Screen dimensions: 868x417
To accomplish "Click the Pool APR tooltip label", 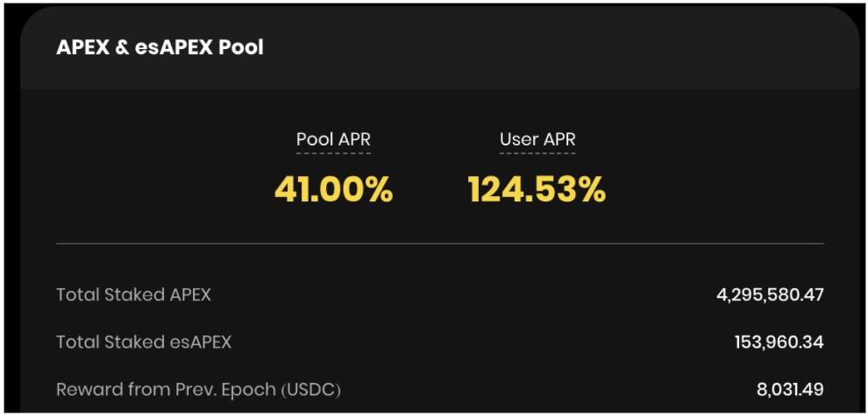I will [333, 139].
